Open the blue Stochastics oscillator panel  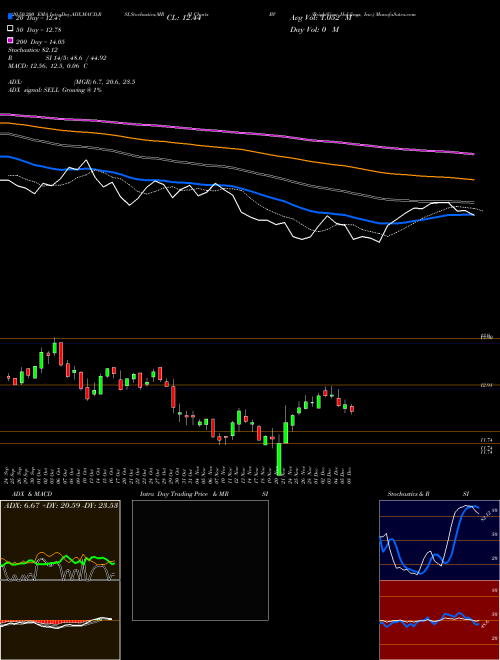[x=439, y=540]
